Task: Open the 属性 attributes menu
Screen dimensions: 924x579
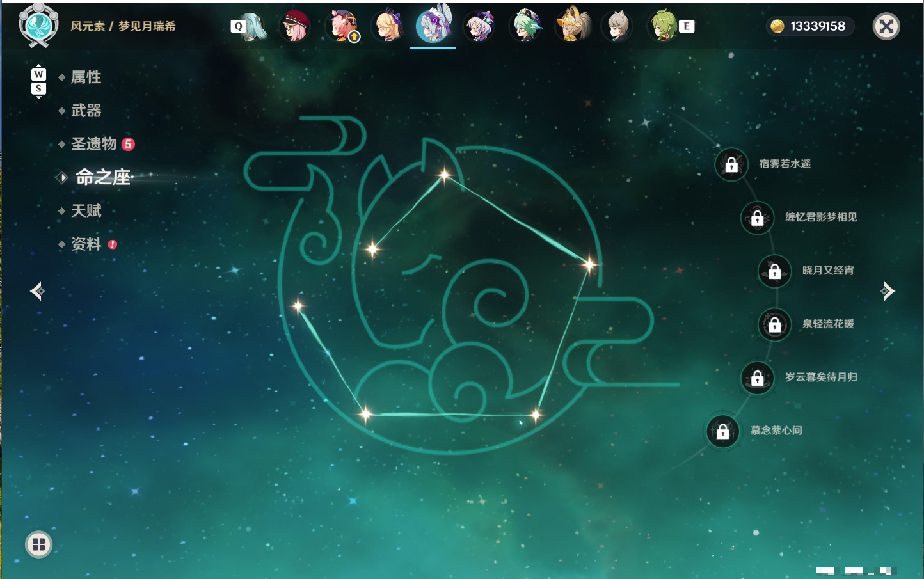Action: [86, 77]
